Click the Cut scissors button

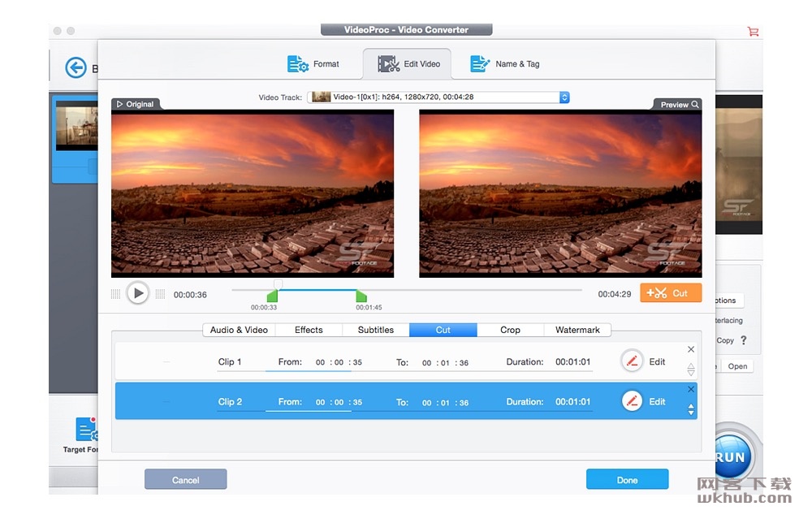coord(671,292)
